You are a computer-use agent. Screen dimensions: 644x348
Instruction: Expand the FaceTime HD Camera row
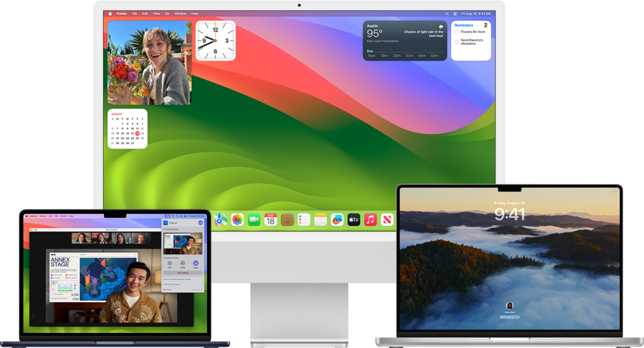(x=183, y=284)
